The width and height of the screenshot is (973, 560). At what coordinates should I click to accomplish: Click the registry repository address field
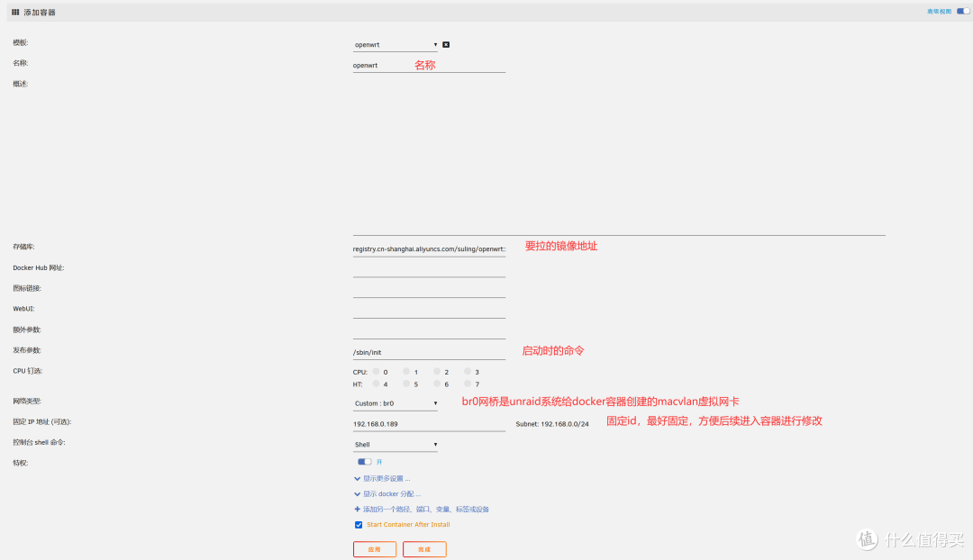429,248
